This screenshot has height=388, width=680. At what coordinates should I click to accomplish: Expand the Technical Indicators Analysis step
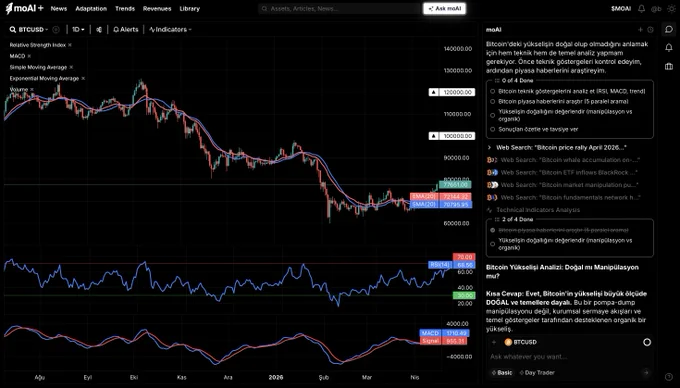click(x=534, y=210)
